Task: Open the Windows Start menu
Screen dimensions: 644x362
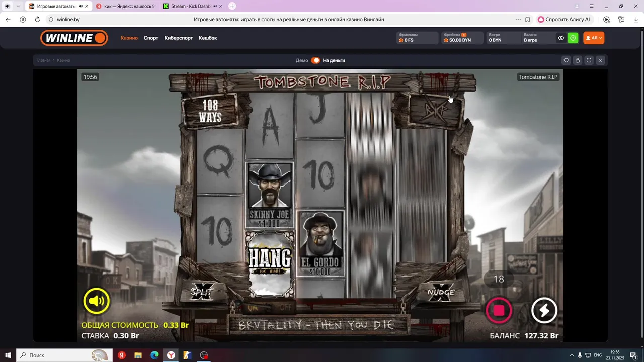Action: (x=8, y=355)
